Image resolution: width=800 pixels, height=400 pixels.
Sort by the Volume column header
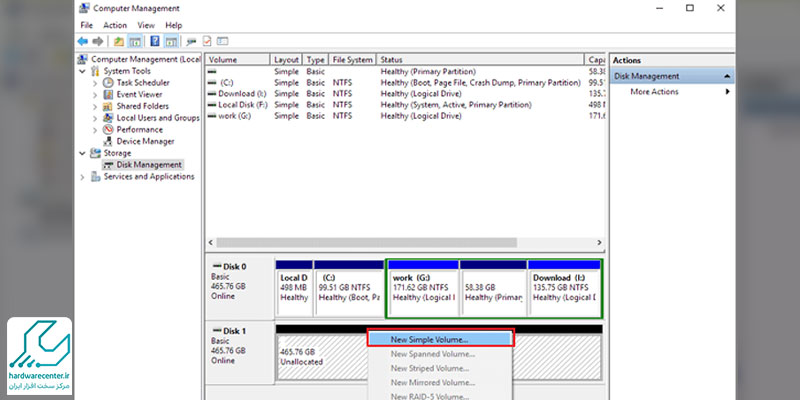click(x=238, y=60)
